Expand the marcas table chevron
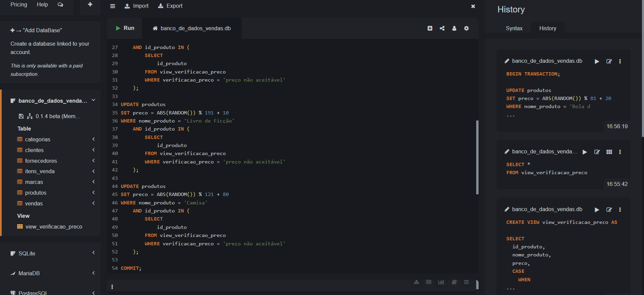The image size is (644, 295). point(94,182)
